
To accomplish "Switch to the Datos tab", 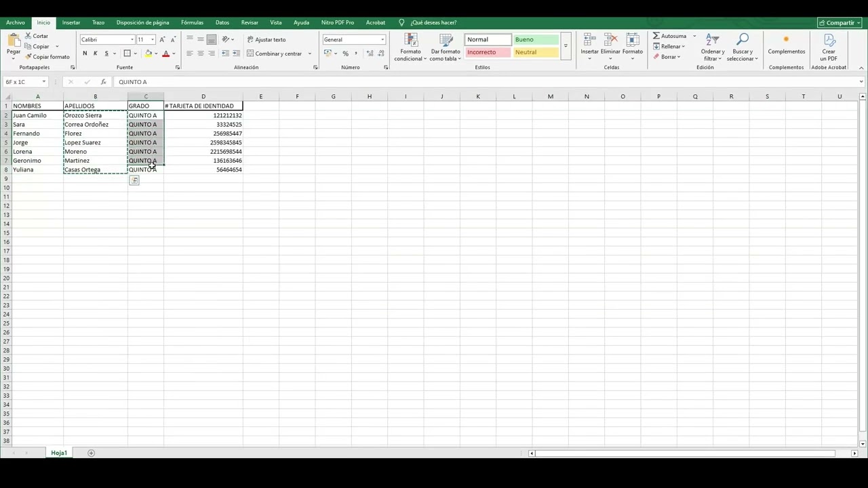I will [x=222, y=22].
